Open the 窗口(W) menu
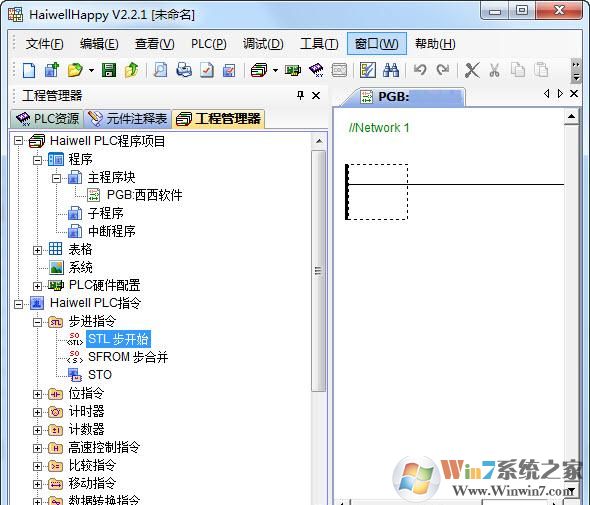This screenshot has height=505, width=590. click(x=377, y=44)
